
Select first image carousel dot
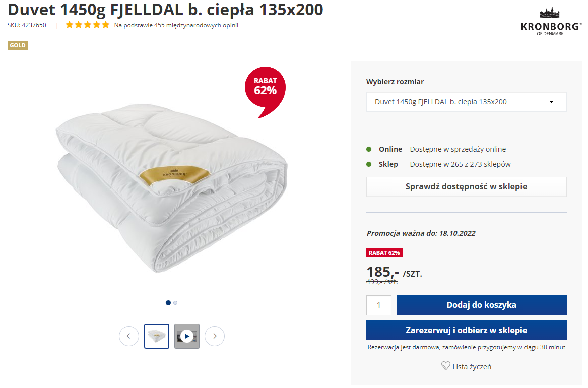(168, 303)
